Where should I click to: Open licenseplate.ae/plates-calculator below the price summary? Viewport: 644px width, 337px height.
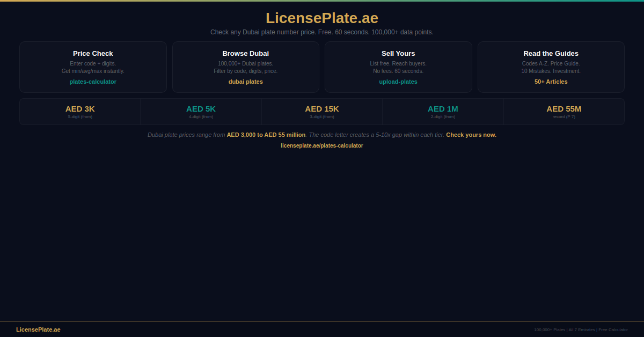point(321,145)
